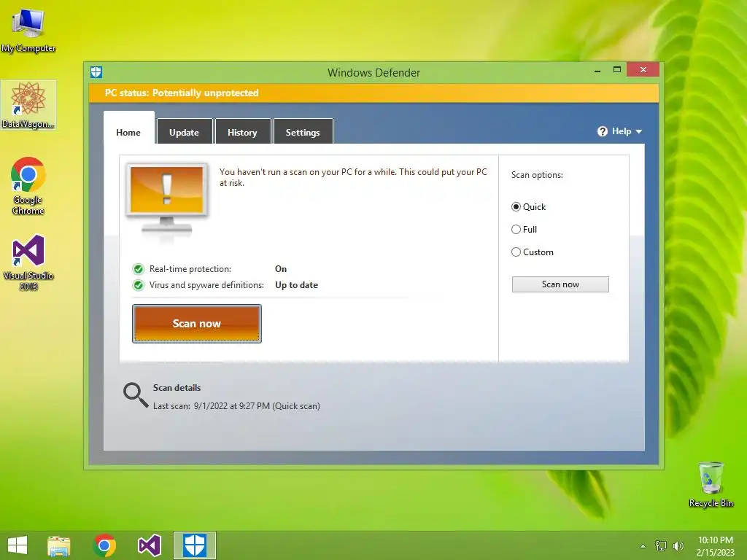Viewport: 747px width, 560px height.
Task: Click the Last scan date text
Action: [x=236, y=406]
